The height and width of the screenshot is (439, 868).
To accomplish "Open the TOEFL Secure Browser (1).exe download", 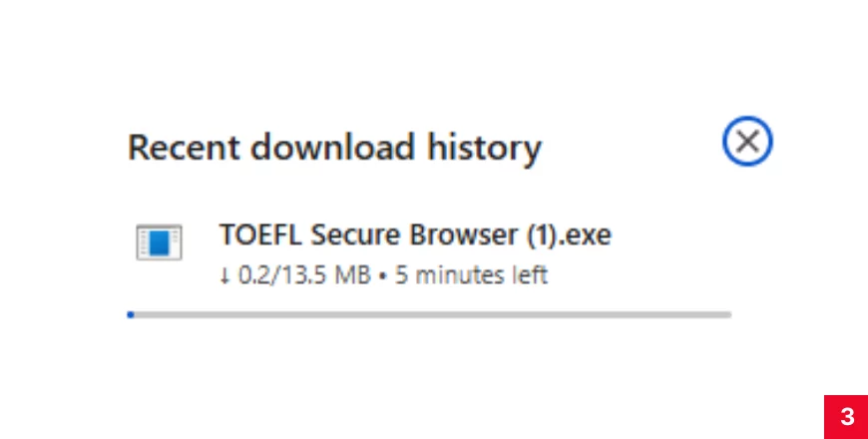I will (414, 235).
